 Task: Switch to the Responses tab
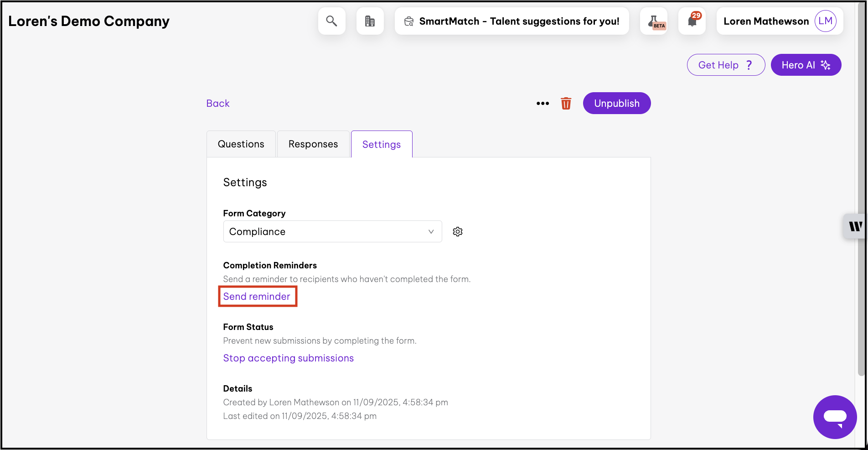tap(313, 144)
